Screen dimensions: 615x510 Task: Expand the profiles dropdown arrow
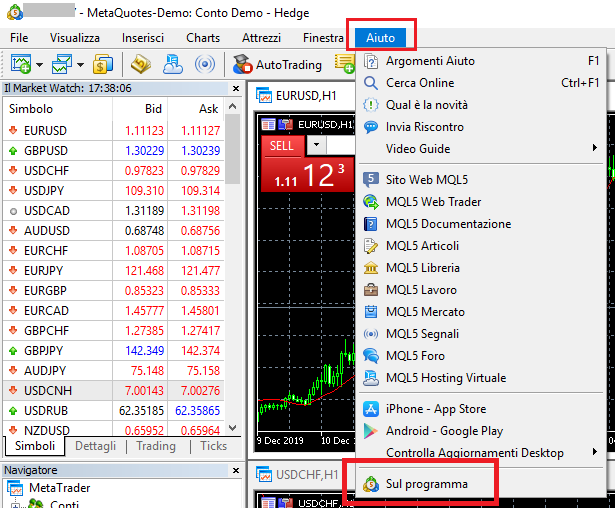tap(80, 65)
